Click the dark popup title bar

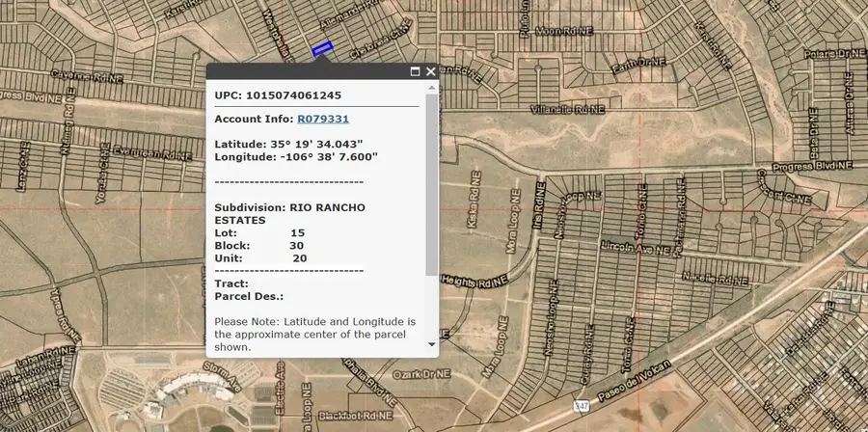tap(309, 71)
